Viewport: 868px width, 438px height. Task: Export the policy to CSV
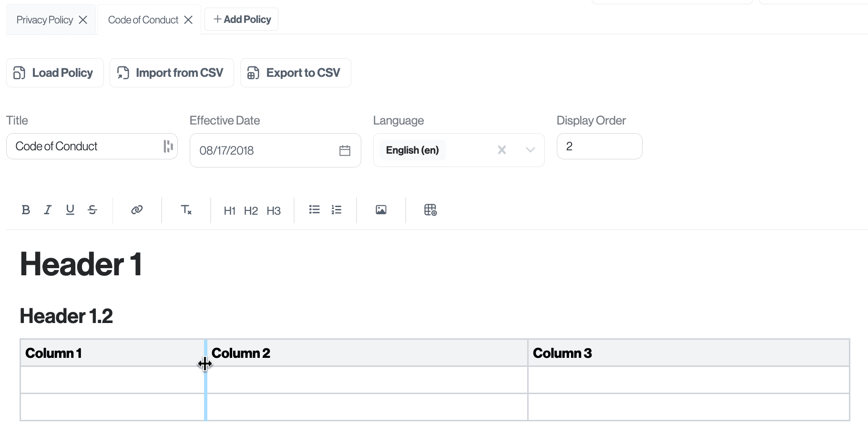pyautogui.click(x=296, y=73)
